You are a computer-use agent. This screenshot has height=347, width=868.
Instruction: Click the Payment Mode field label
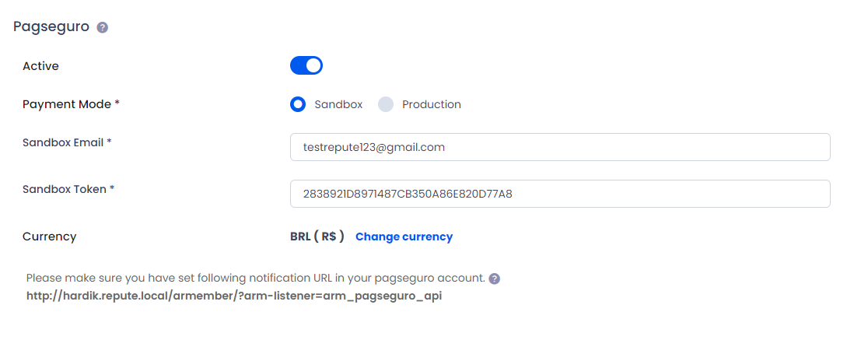[x=72, y=104]
